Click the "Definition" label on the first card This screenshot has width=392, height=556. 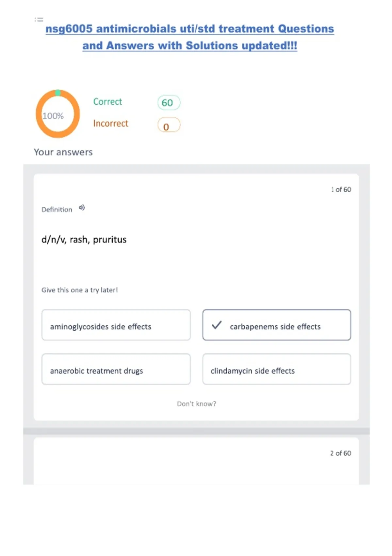(x=57, y=210)
